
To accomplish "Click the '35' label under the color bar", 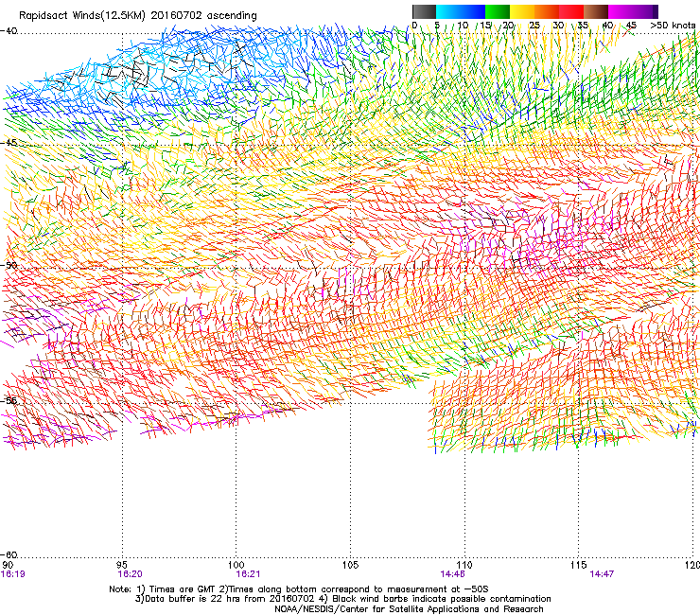I will click(583, 25).
